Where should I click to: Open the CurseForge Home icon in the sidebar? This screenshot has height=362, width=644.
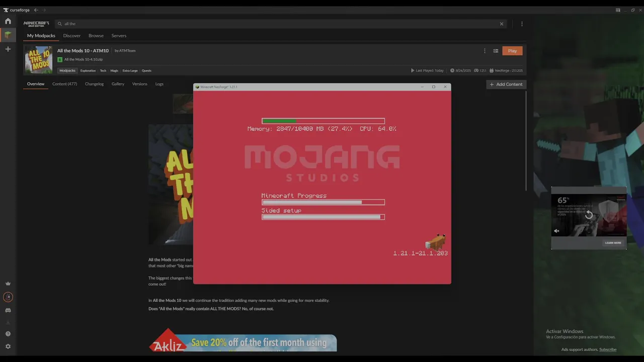[x=8, y=21]
